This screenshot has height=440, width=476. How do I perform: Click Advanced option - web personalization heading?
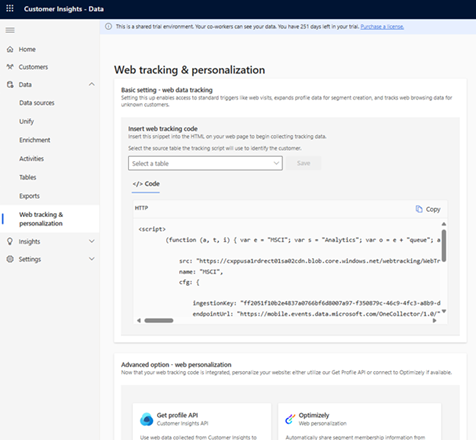coord(176,365)
